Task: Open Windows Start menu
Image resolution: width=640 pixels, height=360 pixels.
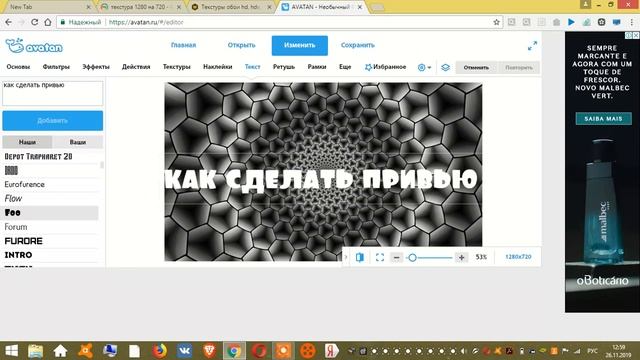Action: click(11, 351)
